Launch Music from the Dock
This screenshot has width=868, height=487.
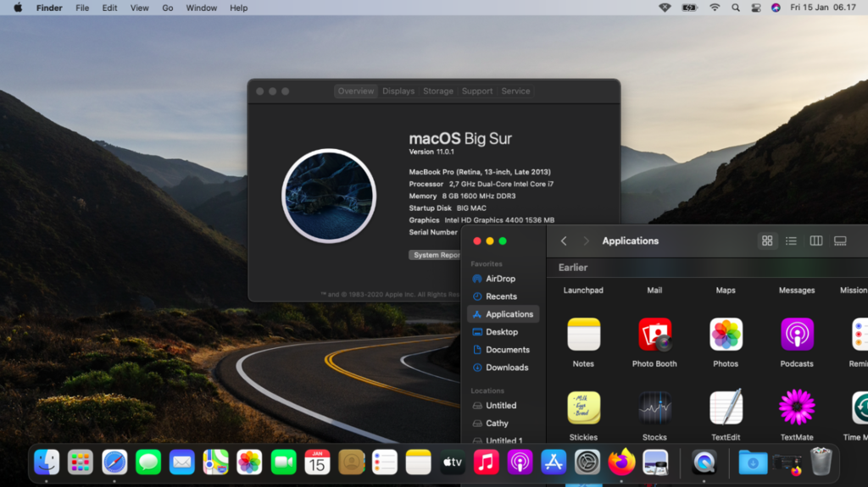pyautogui.click(x=486, y=462)
